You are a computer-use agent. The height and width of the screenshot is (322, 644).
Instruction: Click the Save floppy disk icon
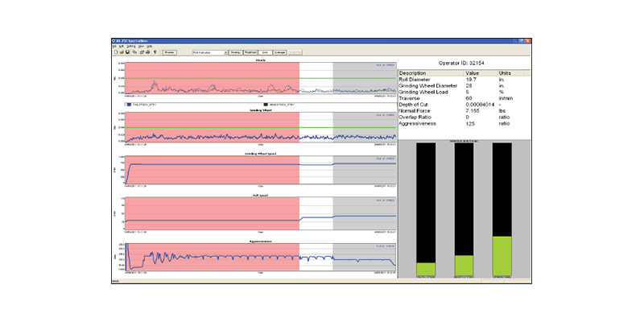128,52
